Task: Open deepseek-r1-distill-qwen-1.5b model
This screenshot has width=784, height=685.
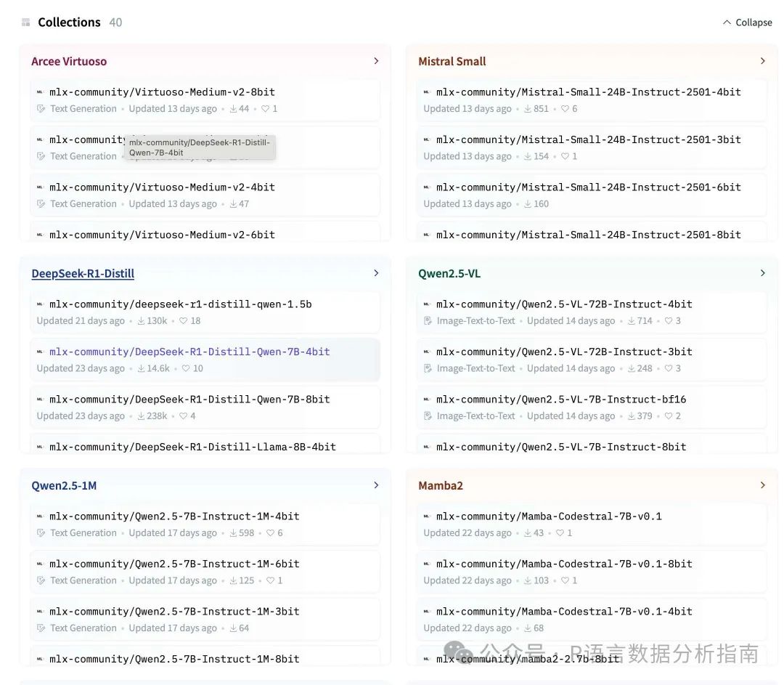Action: (x=205, y=312)
